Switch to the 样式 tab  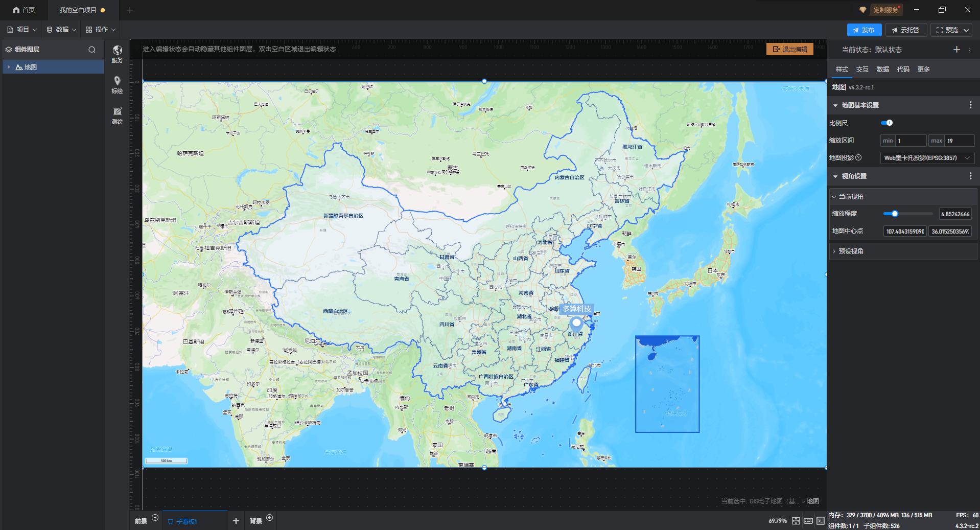click(x=842, y=70)
